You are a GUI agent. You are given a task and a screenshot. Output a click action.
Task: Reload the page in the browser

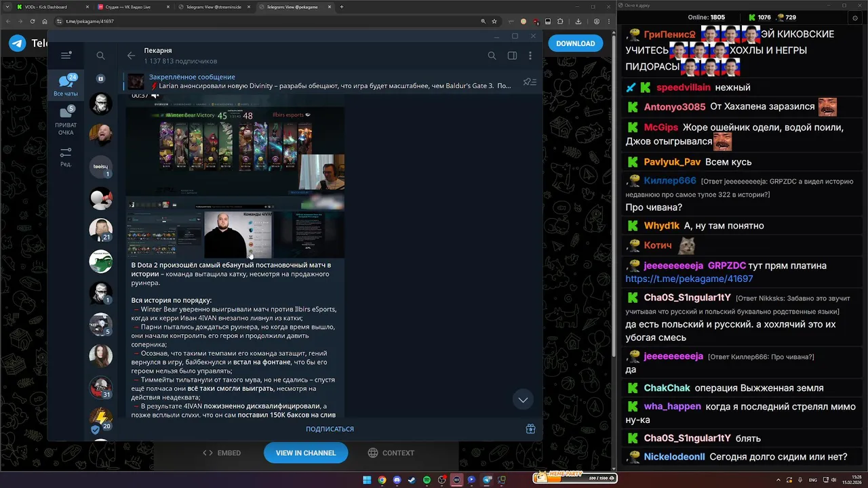(x=33, y=21)
